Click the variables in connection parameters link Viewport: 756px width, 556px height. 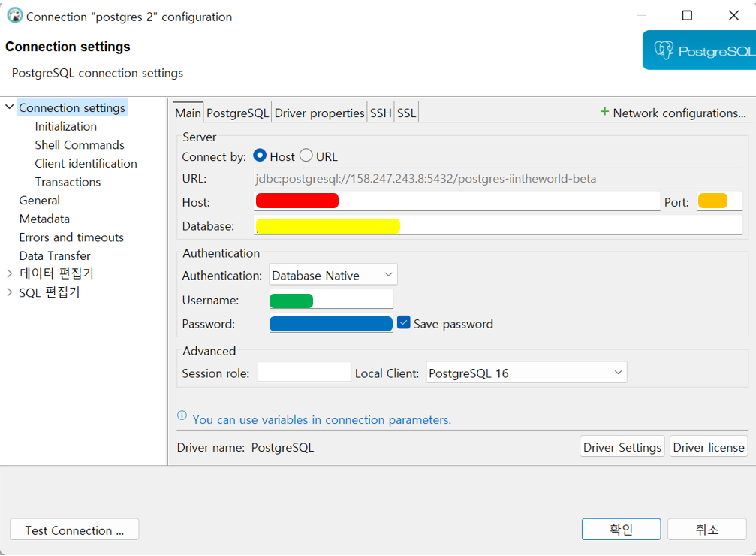321,419
